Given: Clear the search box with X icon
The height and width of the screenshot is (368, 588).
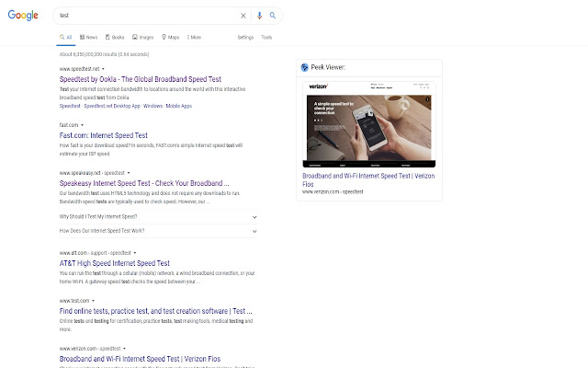Looking at the screenshot, I should (x=243, y=16).
